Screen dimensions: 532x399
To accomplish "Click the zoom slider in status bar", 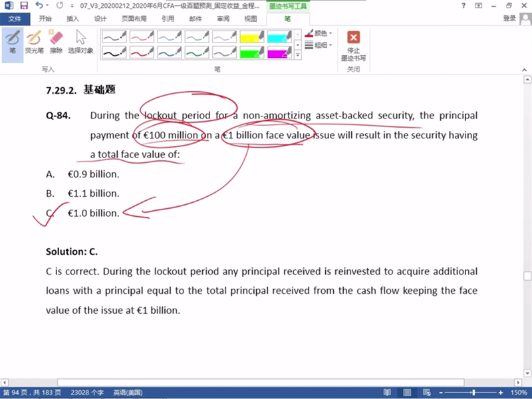I will pos(472,393).
